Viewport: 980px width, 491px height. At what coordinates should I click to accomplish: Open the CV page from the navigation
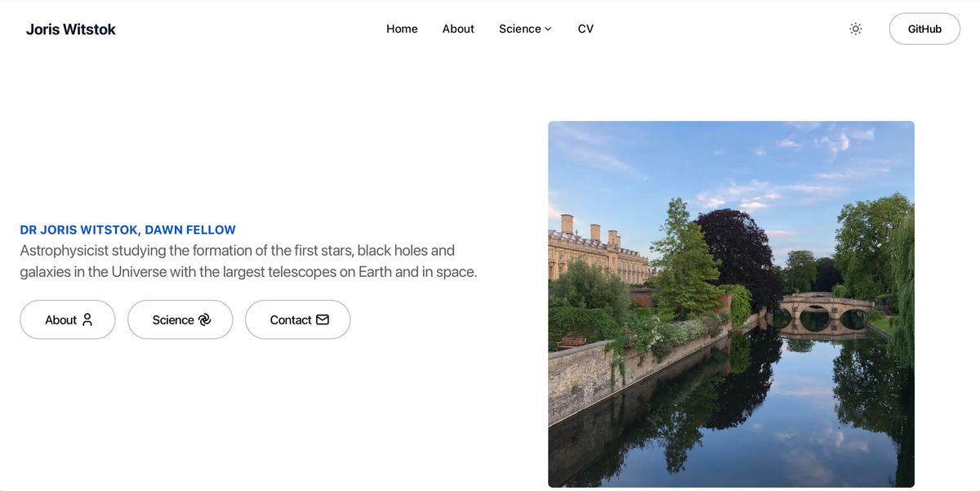tap(586, 29)
